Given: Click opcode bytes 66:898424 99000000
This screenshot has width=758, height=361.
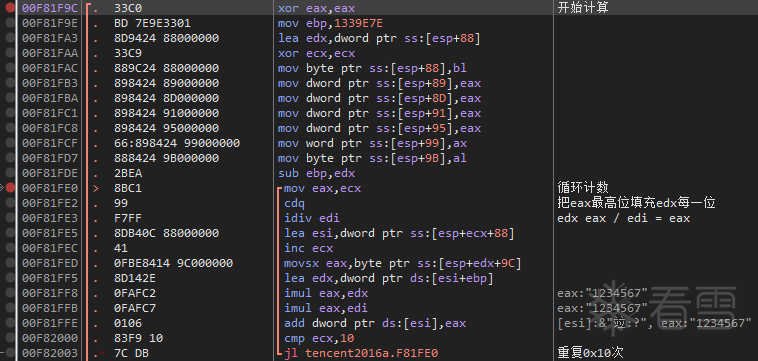Looking at the screenshot, I should point(177,143).
